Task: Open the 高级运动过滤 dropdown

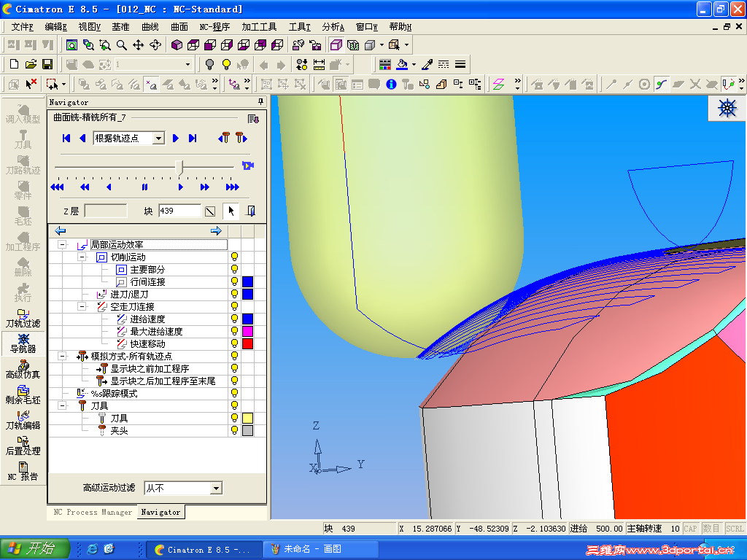Action: [216, 488]
